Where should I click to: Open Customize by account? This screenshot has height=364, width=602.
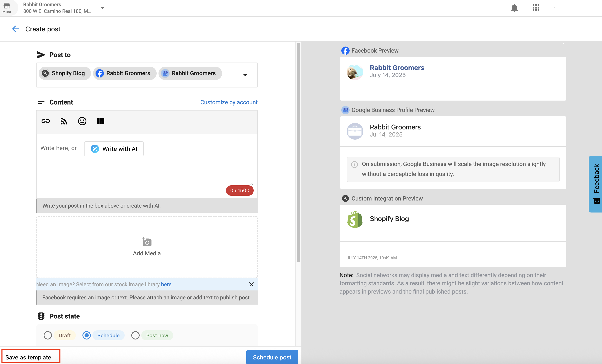coord(229,102)
